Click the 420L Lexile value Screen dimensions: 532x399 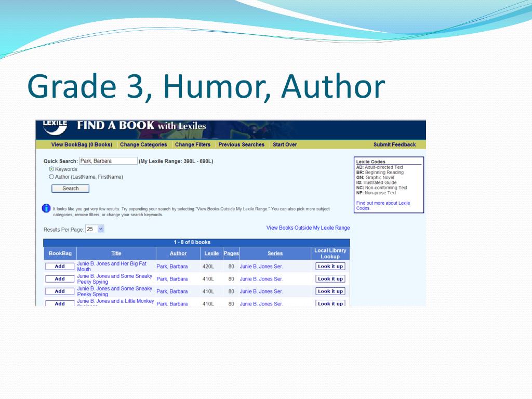pos(208,267)
